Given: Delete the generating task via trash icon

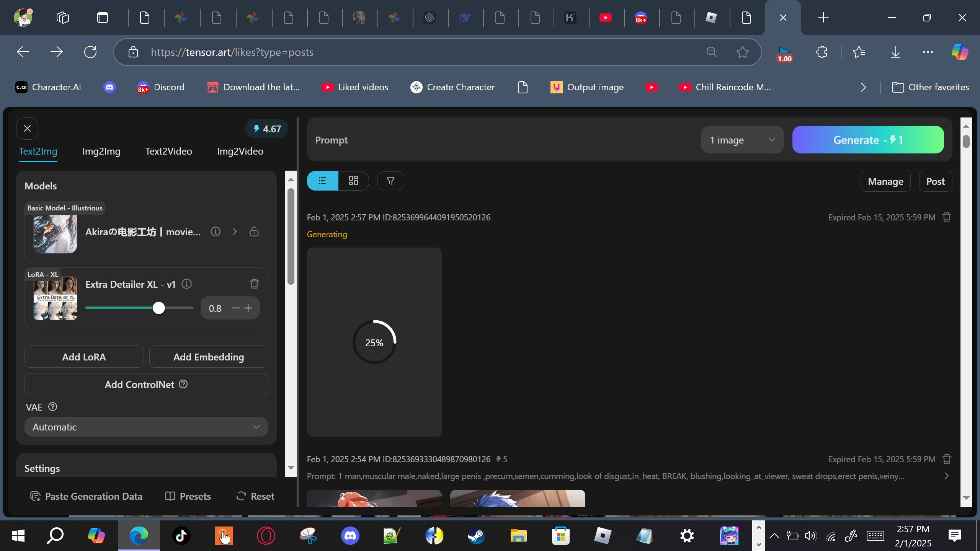Looking at the screenshot, I should click(x=947, y=217).
